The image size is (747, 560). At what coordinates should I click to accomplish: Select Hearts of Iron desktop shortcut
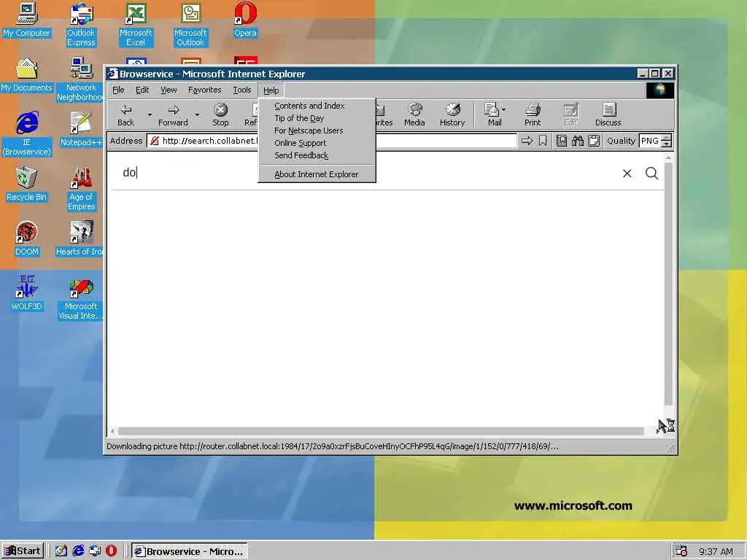(80, 238)
